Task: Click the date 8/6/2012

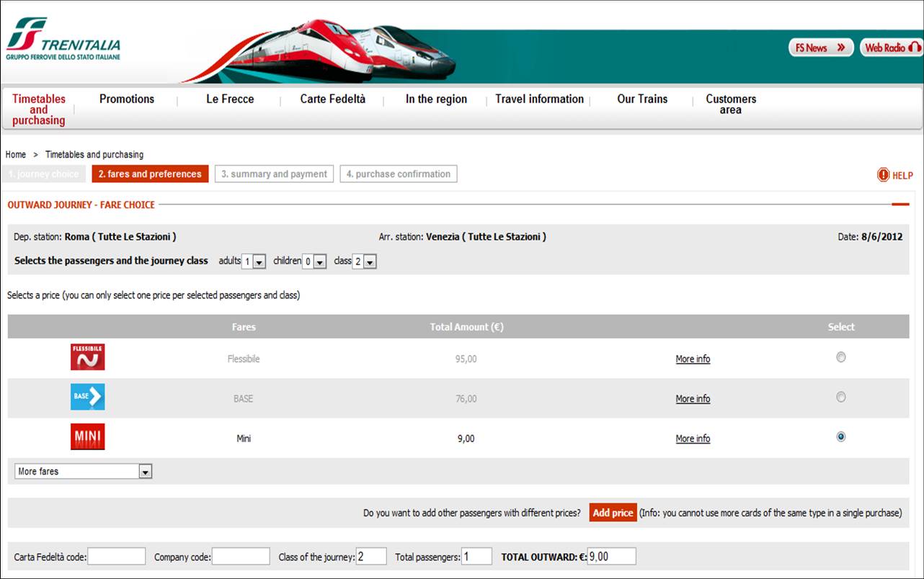Action: pos(881,237)
